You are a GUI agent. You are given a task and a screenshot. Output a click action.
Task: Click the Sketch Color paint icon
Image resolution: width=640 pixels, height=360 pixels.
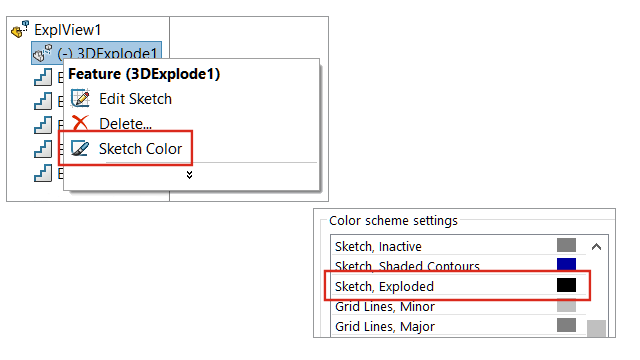[80, 148]
